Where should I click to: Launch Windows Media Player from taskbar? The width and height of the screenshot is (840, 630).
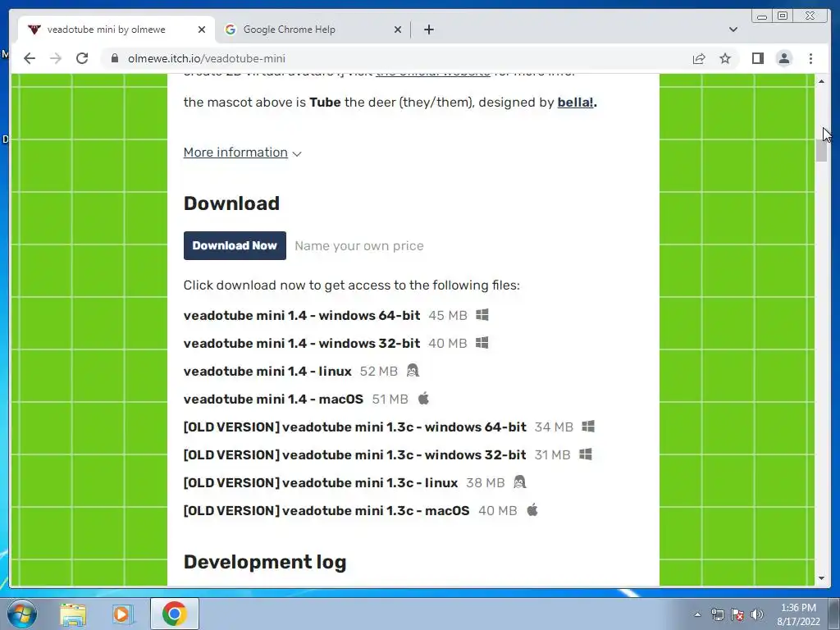tap(123, 614)
